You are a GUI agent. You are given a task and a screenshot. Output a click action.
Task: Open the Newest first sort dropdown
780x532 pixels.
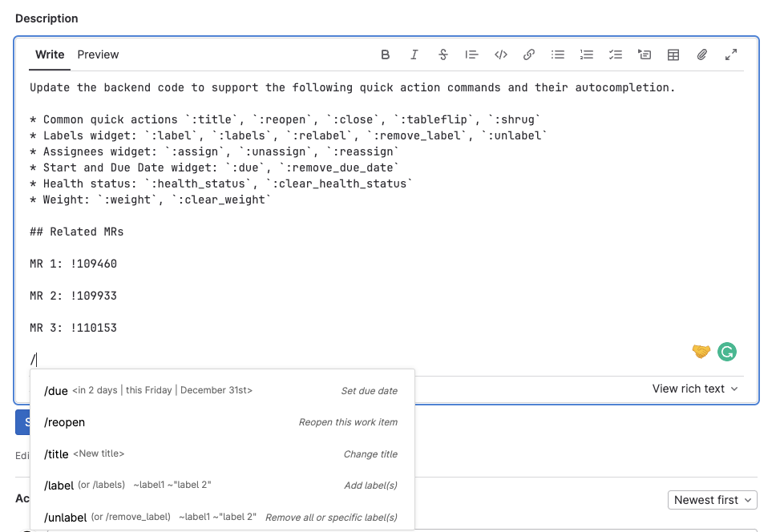[712, 499]
